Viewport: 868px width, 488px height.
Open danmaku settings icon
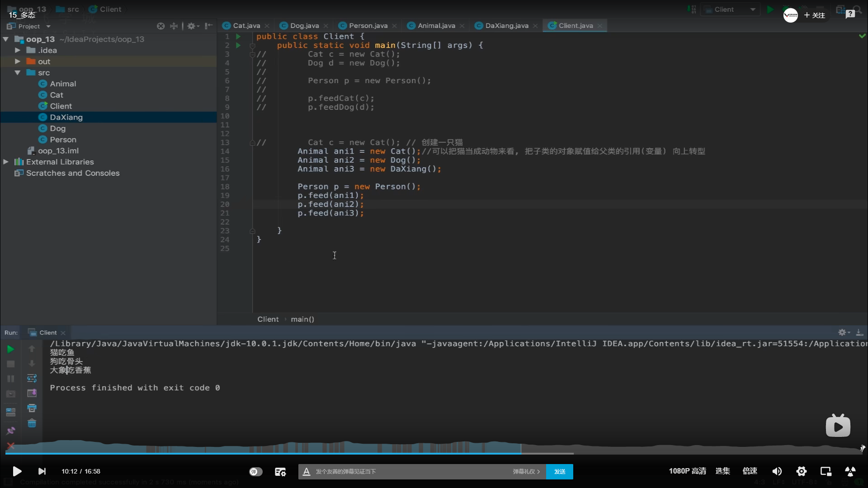pyautogui.click(x=280, y=472)
